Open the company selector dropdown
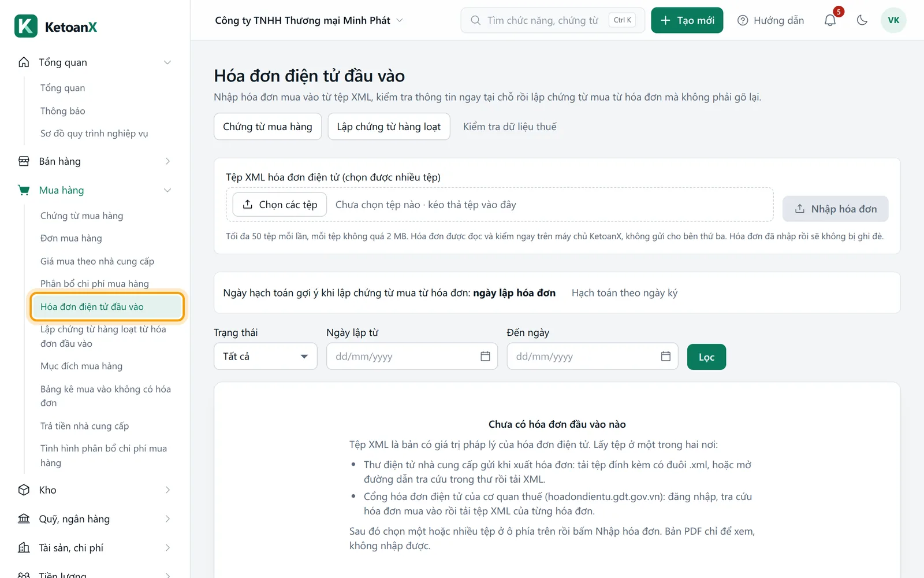 pos(309,20)
